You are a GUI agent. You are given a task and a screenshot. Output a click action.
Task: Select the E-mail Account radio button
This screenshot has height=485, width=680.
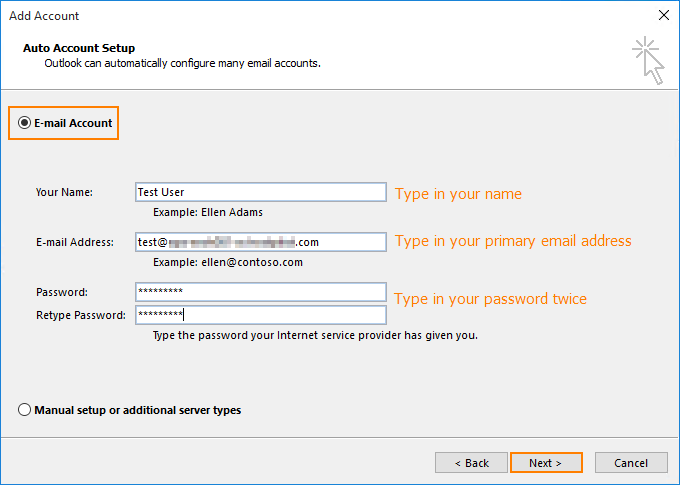point(25,123)
